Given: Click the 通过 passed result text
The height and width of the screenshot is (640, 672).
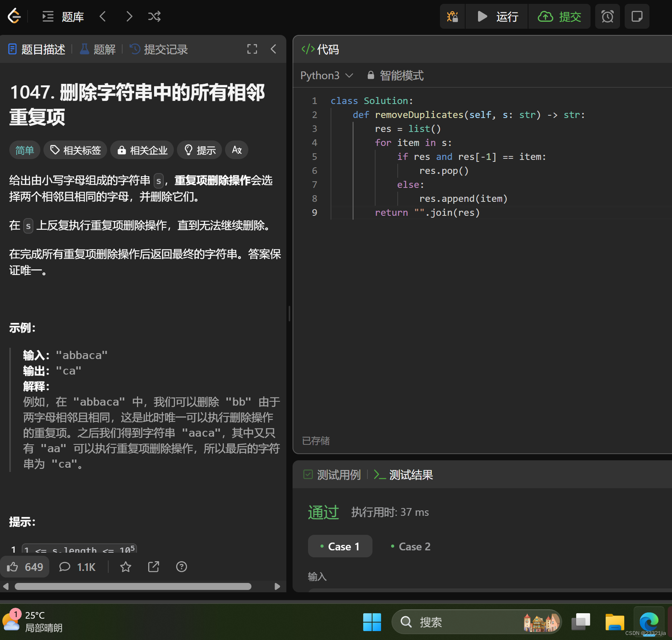Looking at the screenshot, I should click(x=324, y=512).
